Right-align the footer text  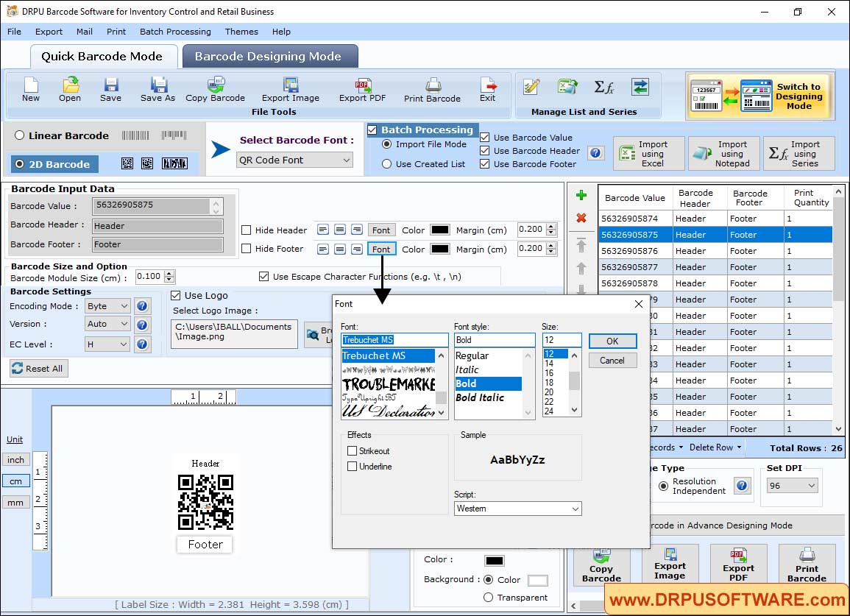pos(357,249)
